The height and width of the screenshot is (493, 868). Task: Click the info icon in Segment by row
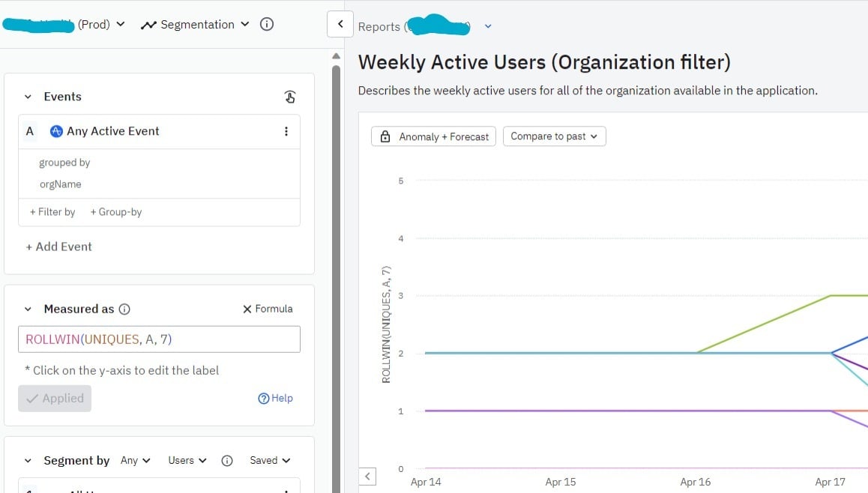[227, 460]
